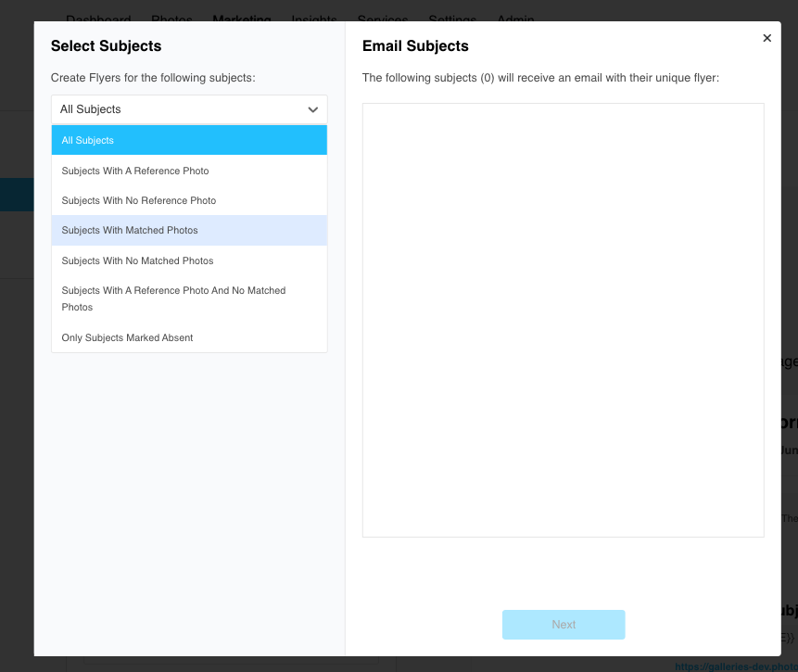Open the All Subjects dropdown field
The image size is (798, 672).
(189, 109)
